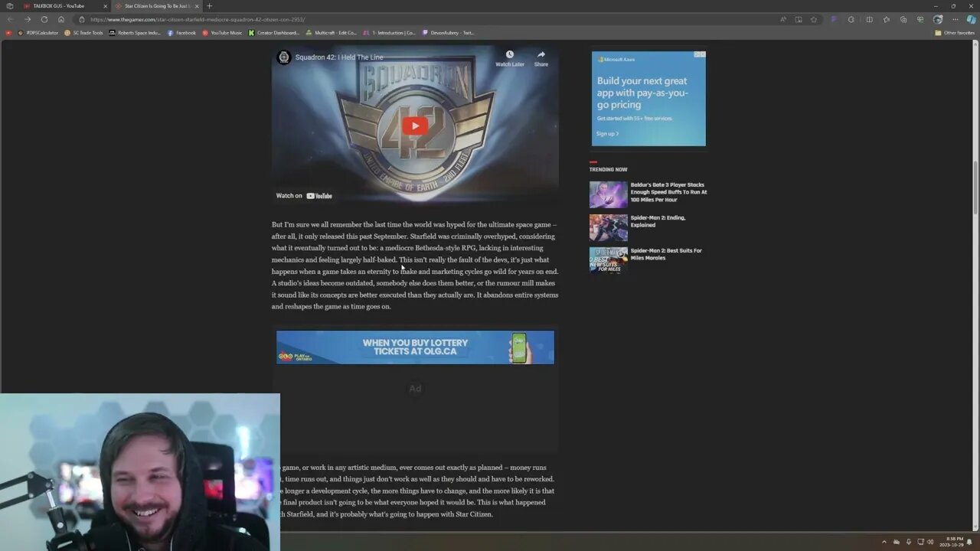This screenshot has height=551, width=980.
Task: Open '1- Introduction' bookmark
Action: (x=390, y=33)
